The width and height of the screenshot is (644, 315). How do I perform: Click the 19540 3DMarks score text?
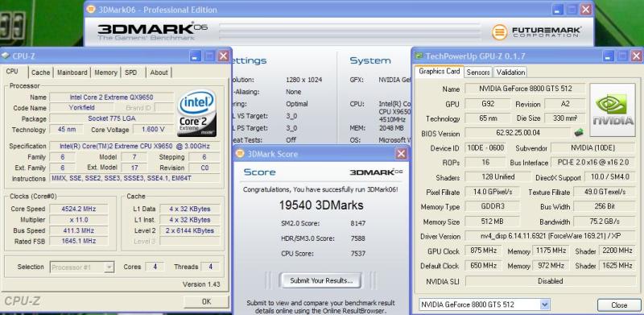[321, 205]
